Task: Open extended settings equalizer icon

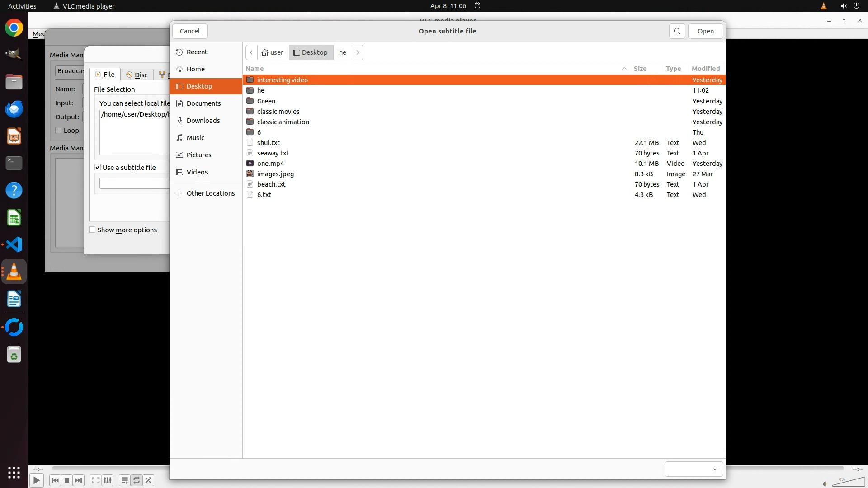Action: click(108, 480)
